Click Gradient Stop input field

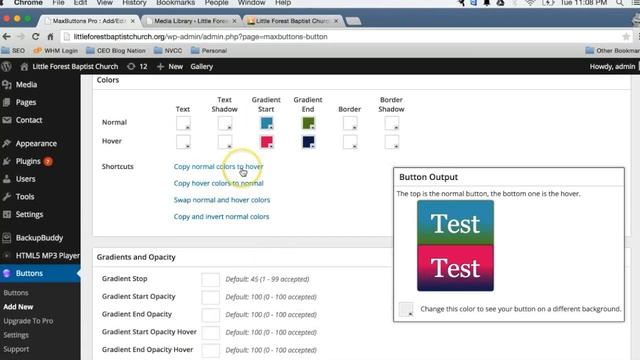coord(210,280)
